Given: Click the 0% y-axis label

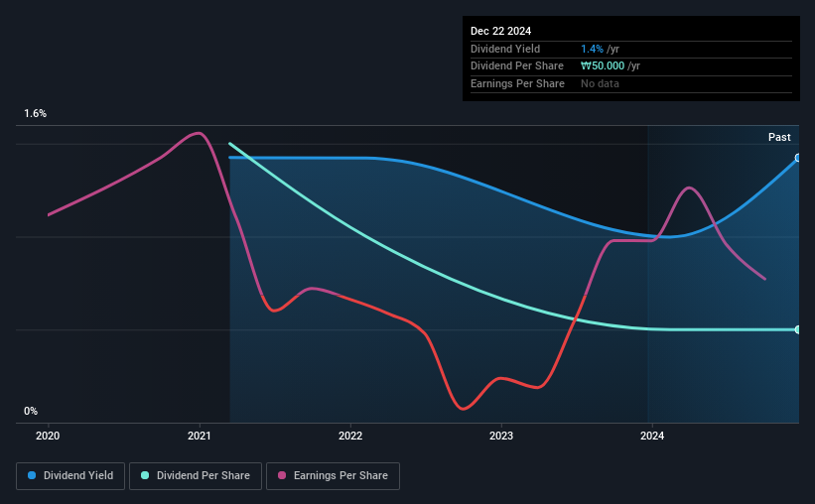Looking at the screenshot, I should coord(31,411).
